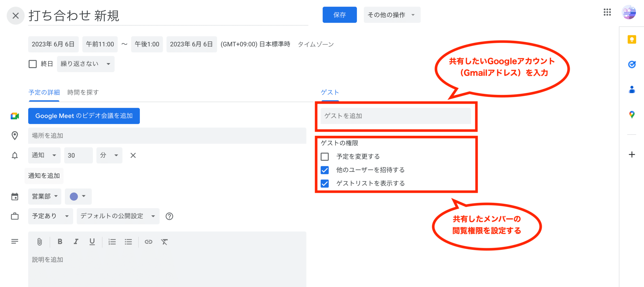Open その他の操作 dropdown menu
The width and height of the screenshot is (644, 287).
click(391, 15)
